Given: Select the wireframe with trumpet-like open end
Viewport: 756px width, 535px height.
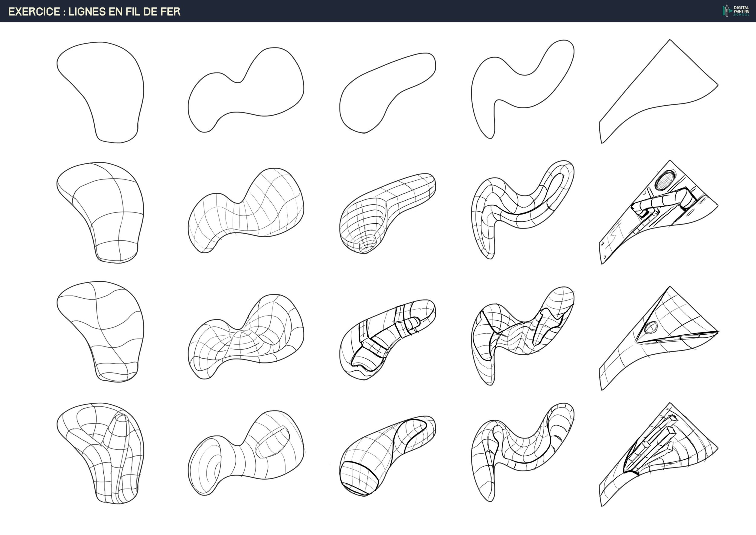Looking at the screenshot, I should [245, 453].
